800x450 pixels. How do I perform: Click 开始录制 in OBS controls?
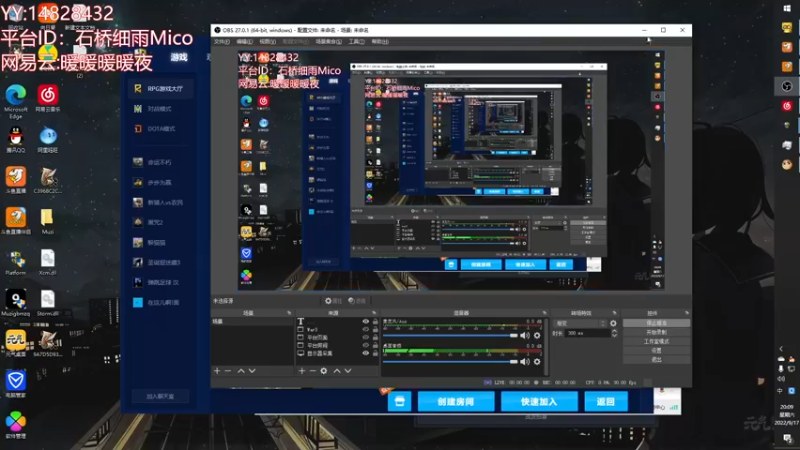[657, 332]
